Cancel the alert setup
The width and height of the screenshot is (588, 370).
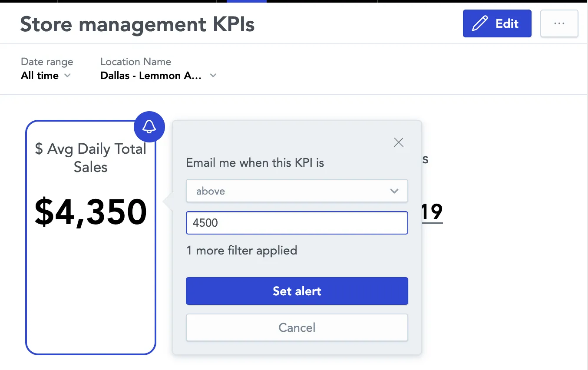297,327
